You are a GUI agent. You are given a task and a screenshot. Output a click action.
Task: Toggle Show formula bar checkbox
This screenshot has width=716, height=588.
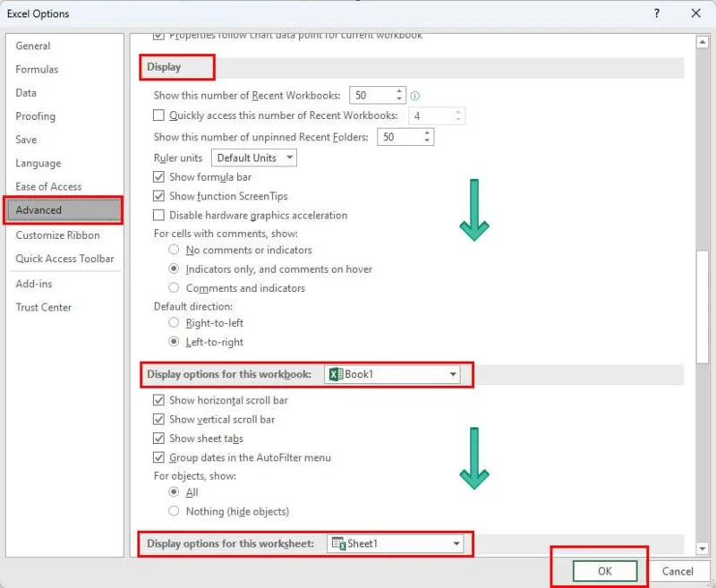[159, 177]
